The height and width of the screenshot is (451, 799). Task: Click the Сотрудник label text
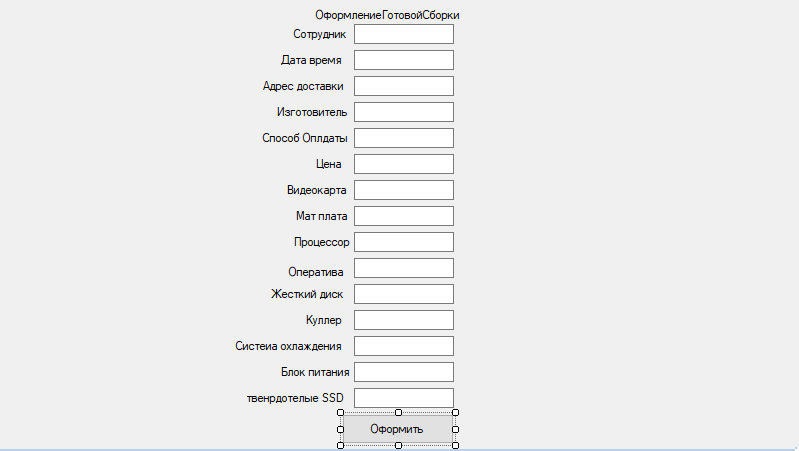tap(319, 34)
